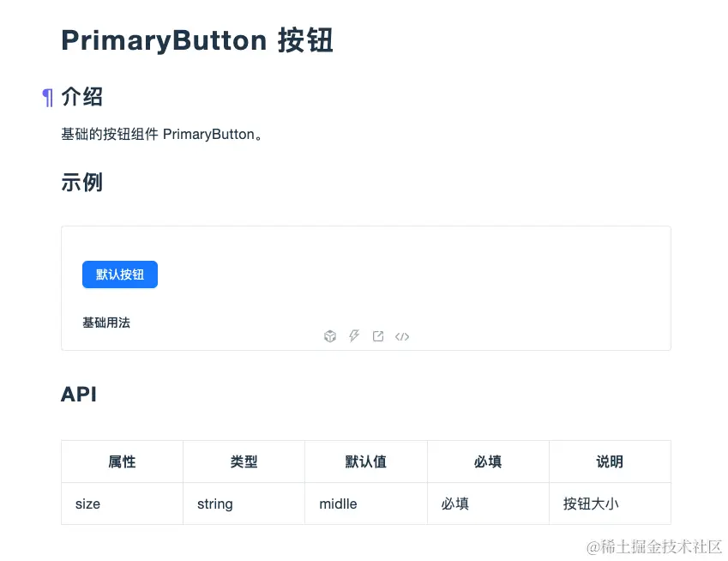Click the API section heading

coord(79,395)
